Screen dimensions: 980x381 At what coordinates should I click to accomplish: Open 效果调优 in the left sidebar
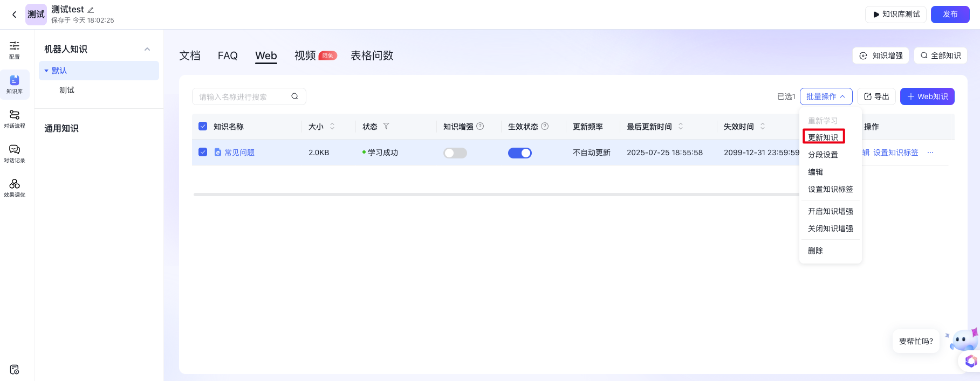(x=15, y=188)
